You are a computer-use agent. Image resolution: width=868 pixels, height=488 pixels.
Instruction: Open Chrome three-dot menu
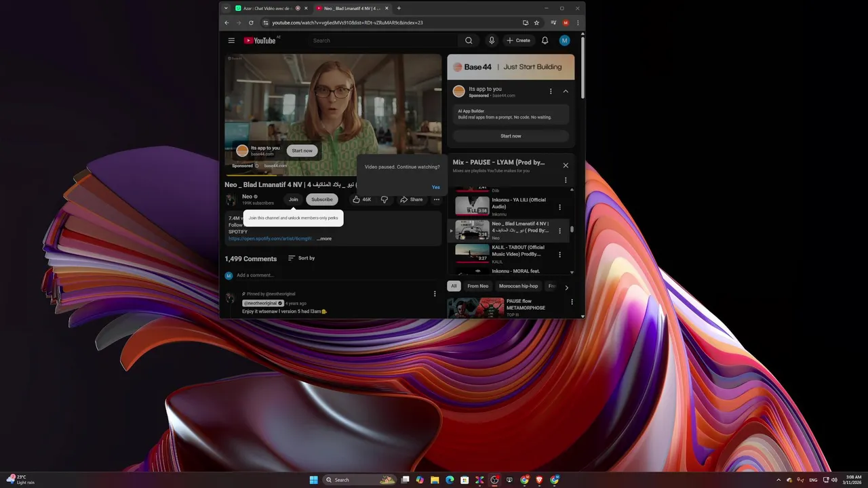578,22
